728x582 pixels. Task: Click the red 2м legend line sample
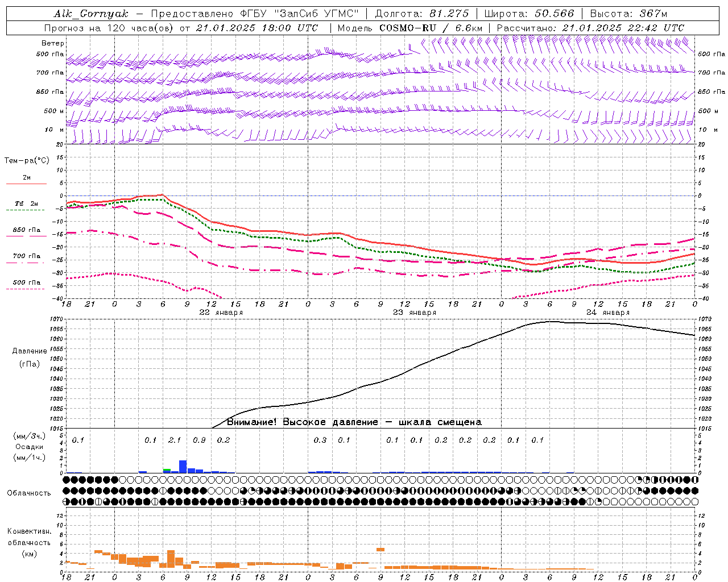pos(26,184)
